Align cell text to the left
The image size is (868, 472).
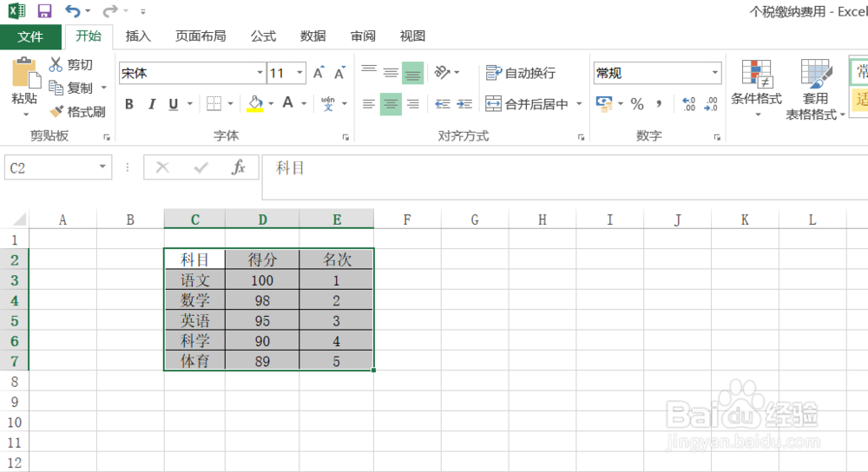point(369,104)
